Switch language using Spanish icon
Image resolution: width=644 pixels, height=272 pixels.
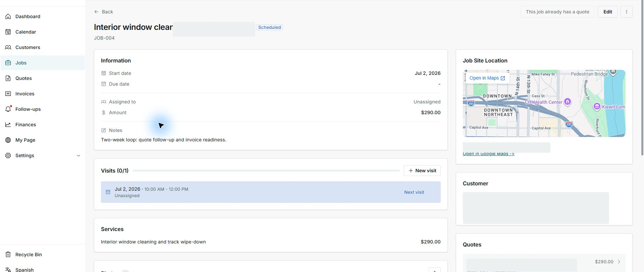8,270
